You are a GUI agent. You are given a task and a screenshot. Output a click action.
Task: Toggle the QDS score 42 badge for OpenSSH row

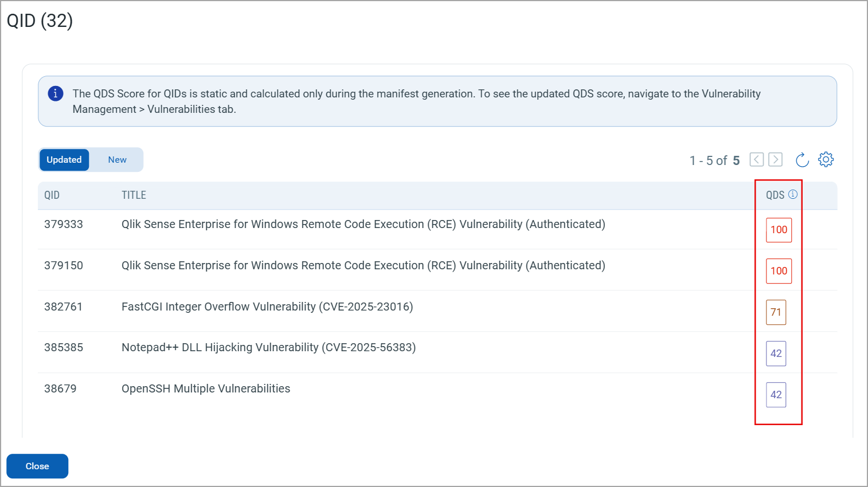(x=776, y=395)
